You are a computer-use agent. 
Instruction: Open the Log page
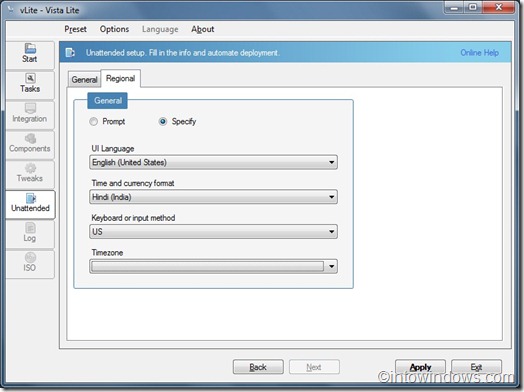point(30,234)
